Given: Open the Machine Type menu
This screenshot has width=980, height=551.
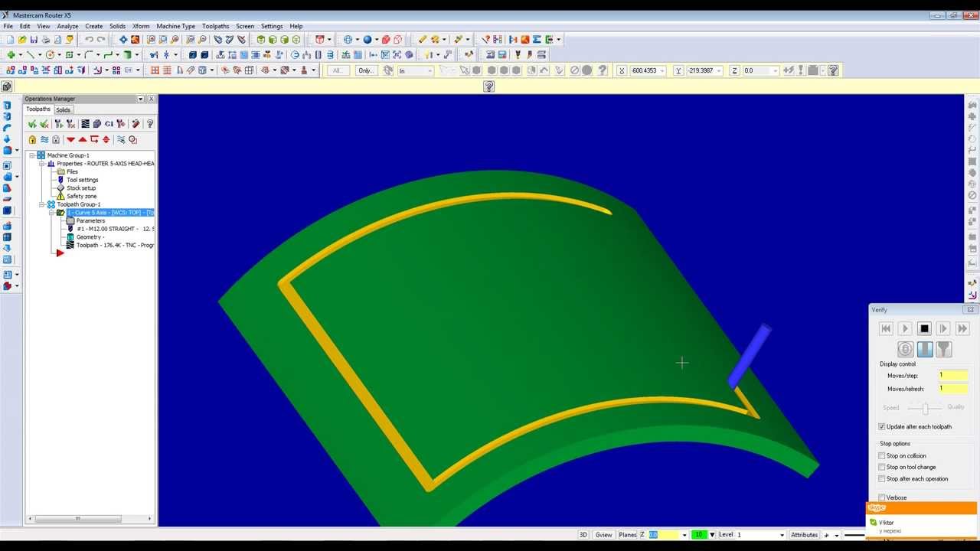Looking at the screenshot, I should coord(175,26).
